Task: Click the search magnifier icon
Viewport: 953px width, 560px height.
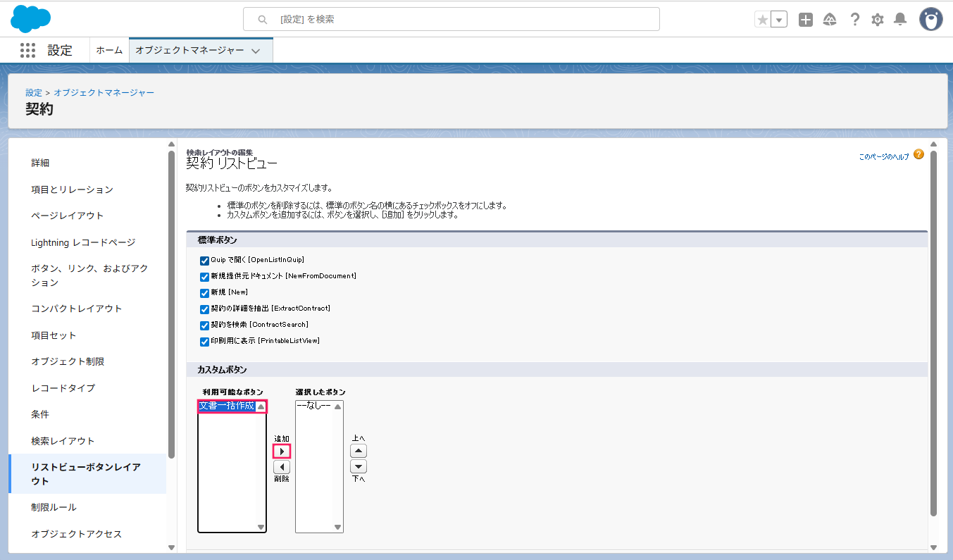Action: (x=263, y=20)
